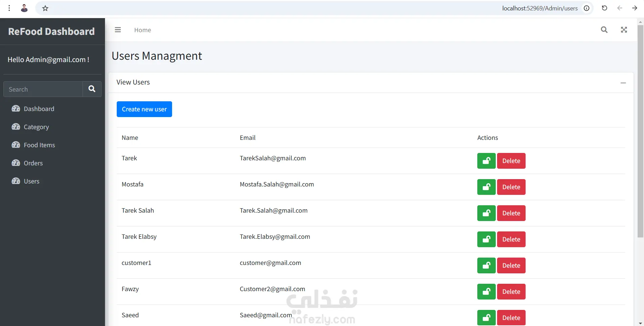Click the Create new user button
The image size is (644, 326).
[144, 109]
